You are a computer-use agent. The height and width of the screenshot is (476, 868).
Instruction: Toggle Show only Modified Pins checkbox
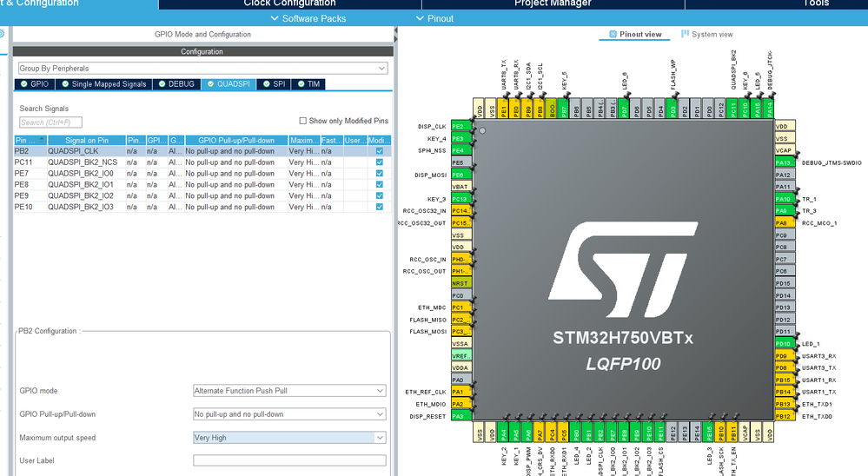[303, 121]
